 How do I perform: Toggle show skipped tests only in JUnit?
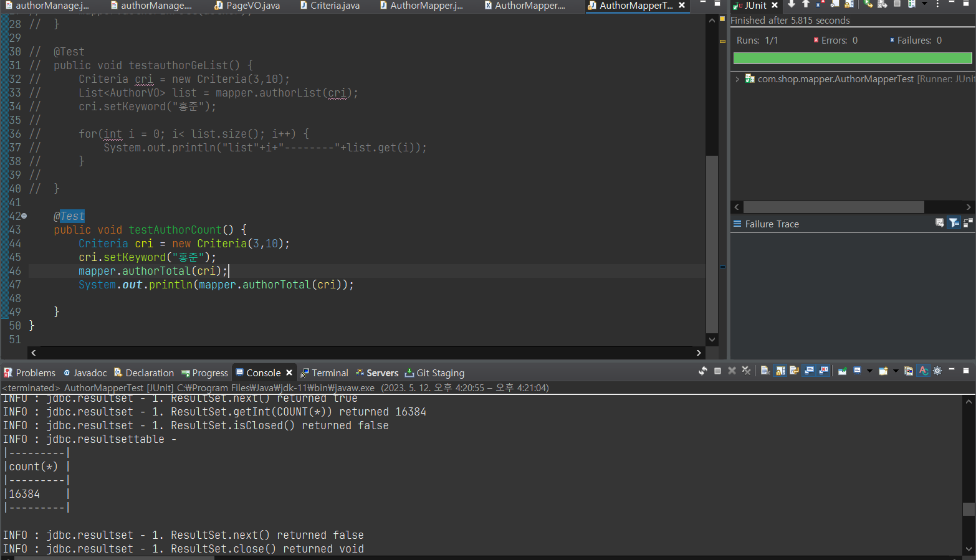click(835, 4)
